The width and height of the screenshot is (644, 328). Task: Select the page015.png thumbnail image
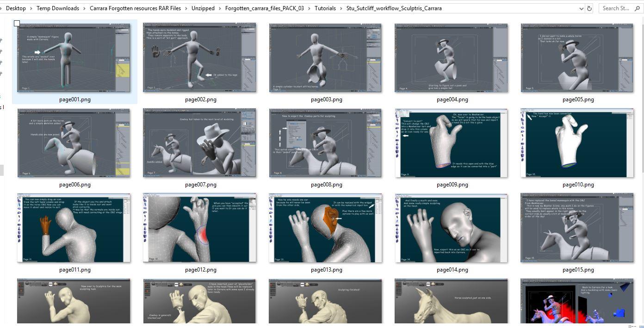(x=577, y=228)
